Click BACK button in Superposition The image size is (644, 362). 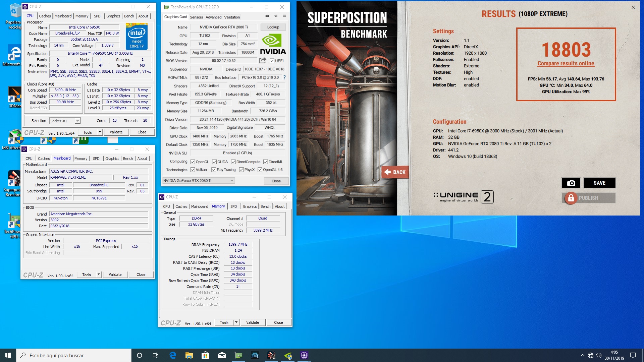coord(395,172)
